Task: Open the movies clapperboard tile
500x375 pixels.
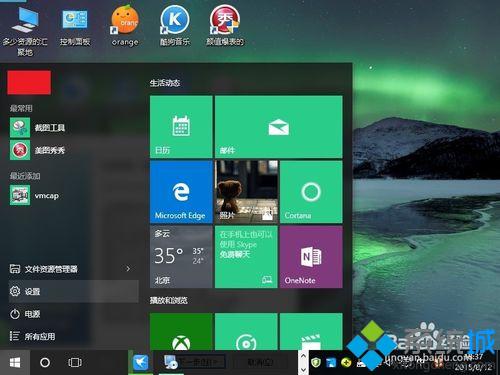Action: [311, 332]
